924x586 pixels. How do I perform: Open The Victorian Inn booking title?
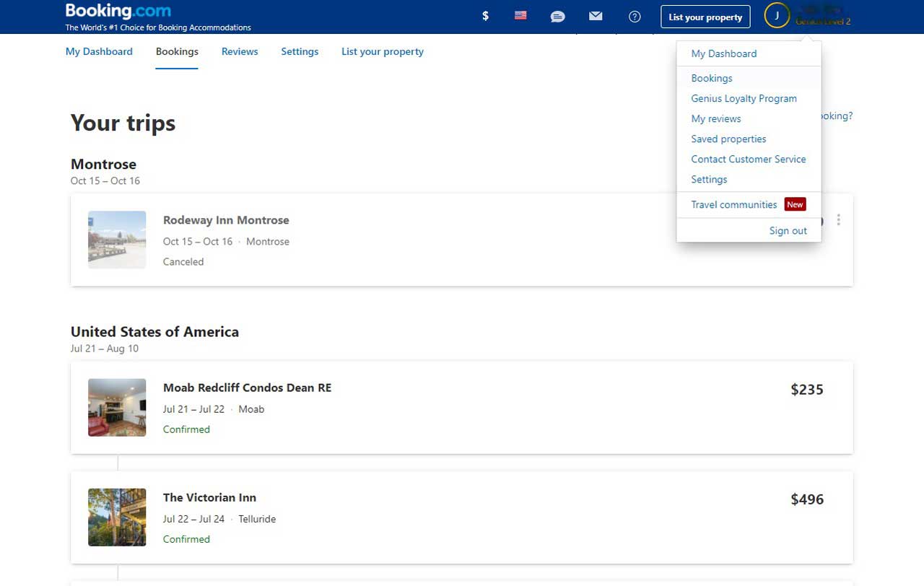click(x=209, y=497)
